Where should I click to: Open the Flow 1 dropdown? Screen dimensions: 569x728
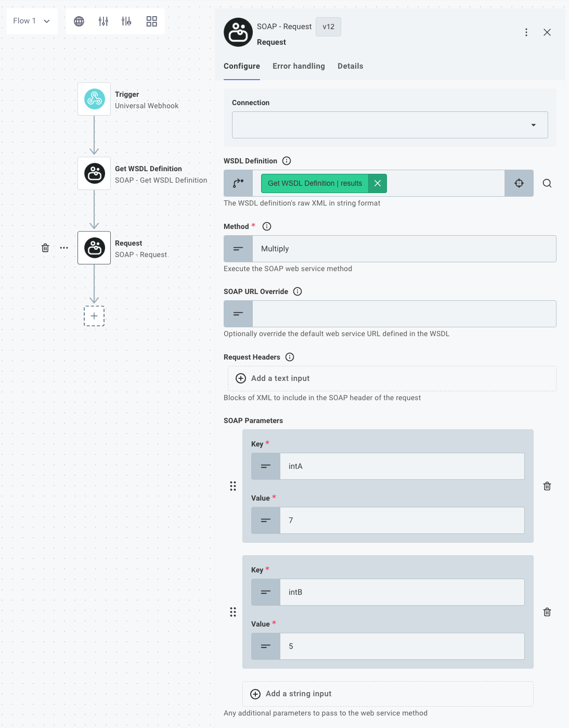(31, 21)
